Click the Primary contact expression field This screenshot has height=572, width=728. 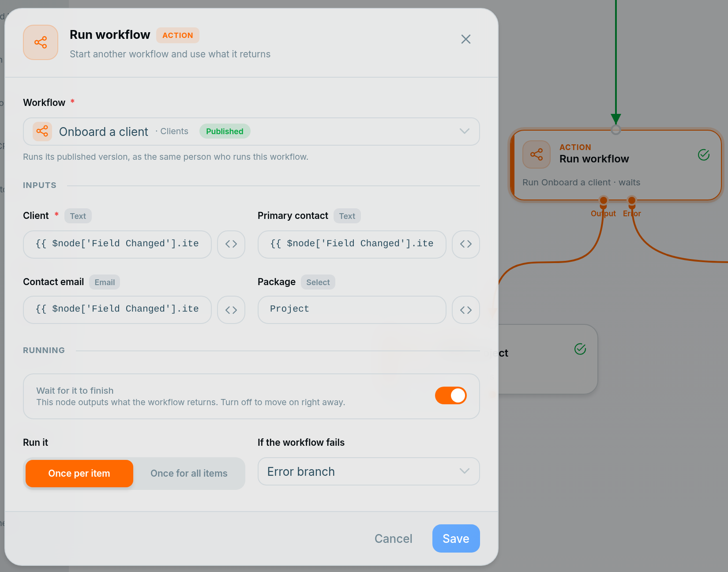tap(352, 244)
